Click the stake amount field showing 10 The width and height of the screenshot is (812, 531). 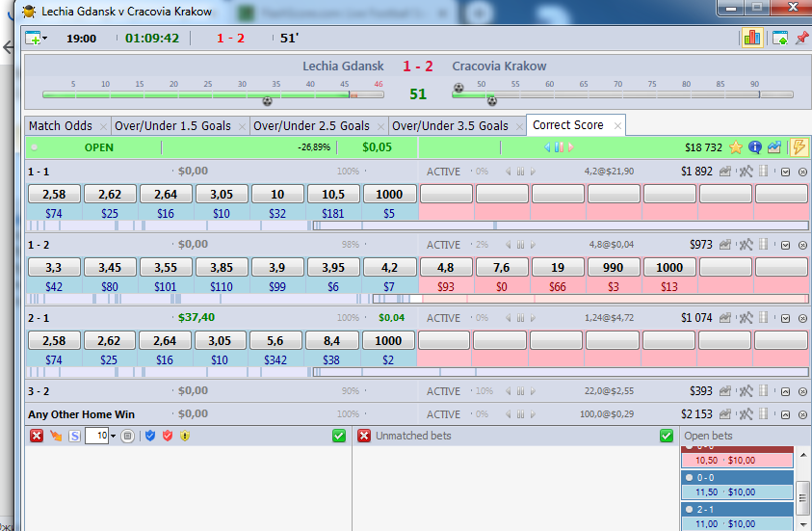point(97,437)
